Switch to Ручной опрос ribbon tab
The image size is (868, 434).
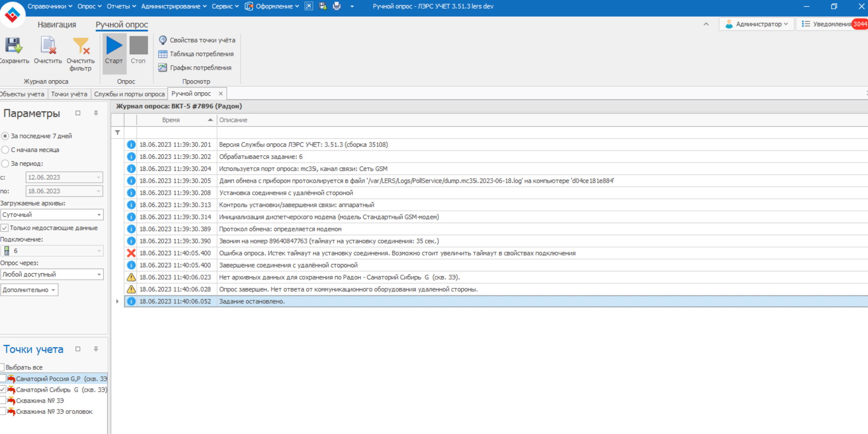point(122,25)
